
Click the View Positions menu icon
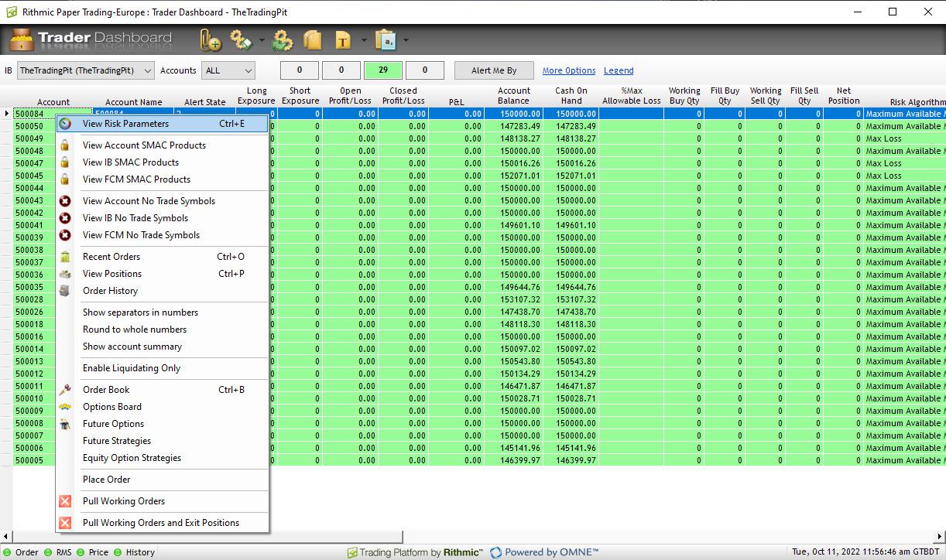(x=65, y=274)
